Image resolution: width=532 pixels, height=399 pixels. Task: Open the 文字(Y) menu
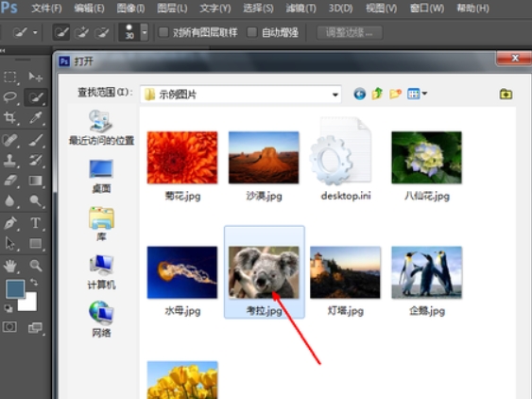pos(215,9)
